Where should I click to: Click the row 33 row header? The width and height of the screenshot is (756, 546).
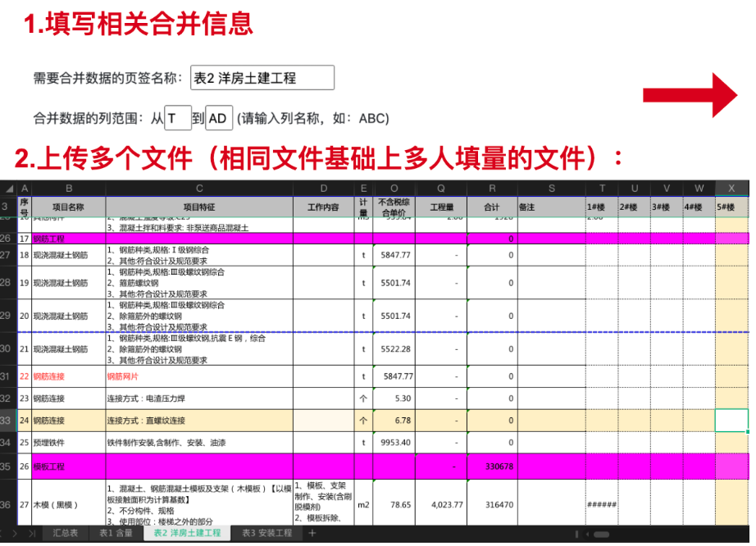8,421
